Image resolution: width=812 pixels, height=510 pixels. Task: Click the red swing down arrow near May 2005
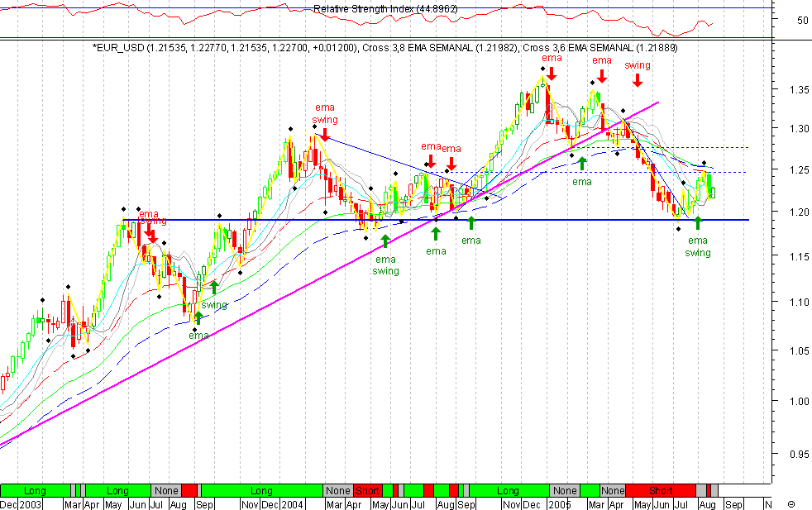[x=637, y=82]
